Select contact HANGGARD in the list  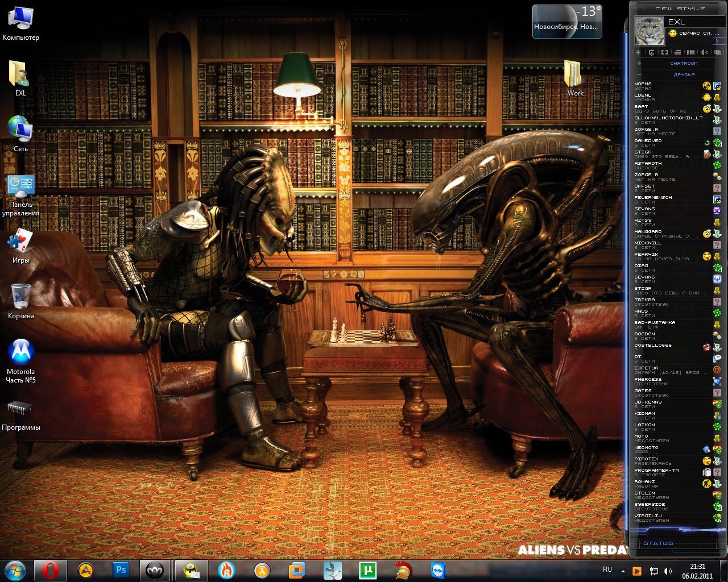[x=678, y=234]
